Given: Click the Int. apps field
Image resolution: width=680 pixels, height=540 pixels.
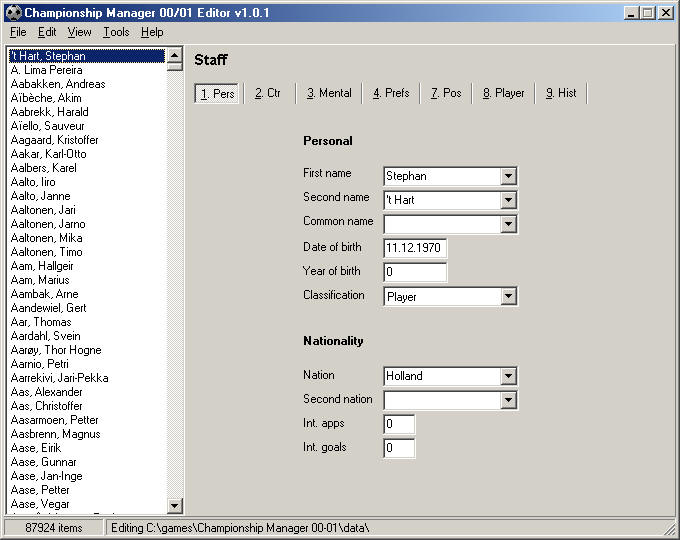Looking at the screenshot, I should pyautogui.click(x=399, y=424).
